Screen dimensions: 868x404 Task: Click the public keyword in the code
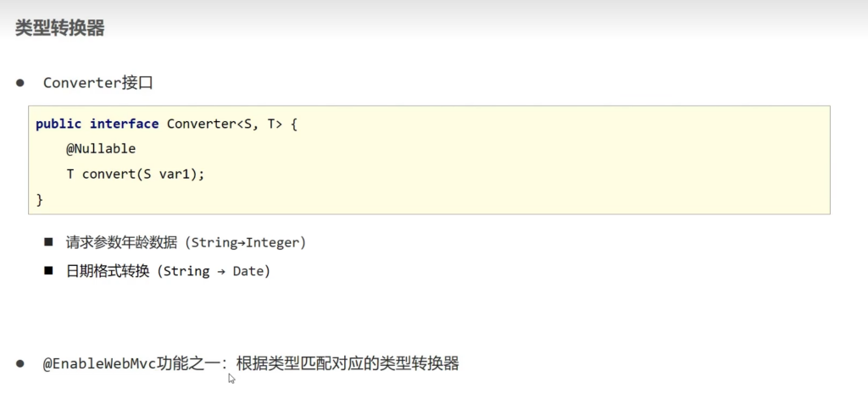[58, 124]
